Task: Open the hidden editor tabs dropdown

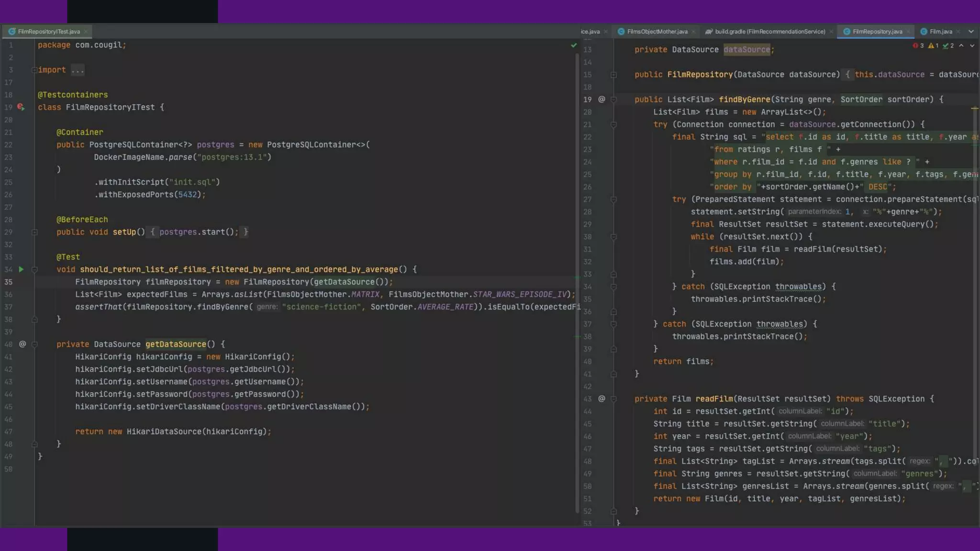Action: tap(971, 32)
